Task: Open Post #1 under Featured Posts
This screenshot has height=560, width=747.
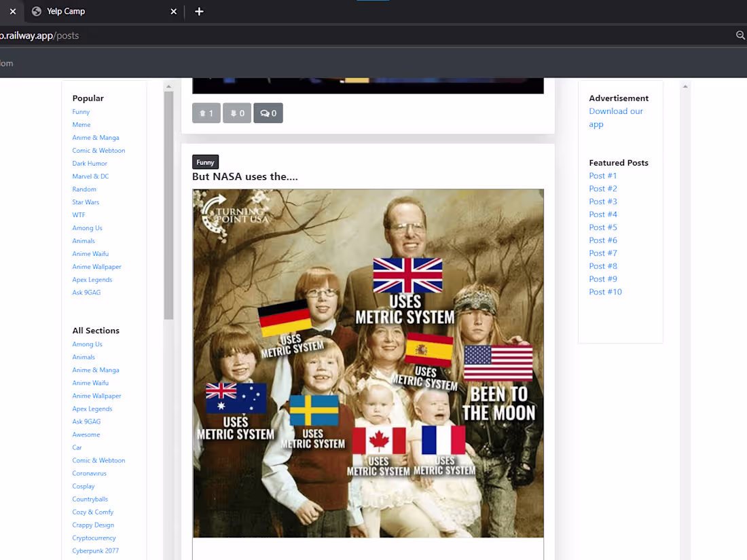Action: 602,175
